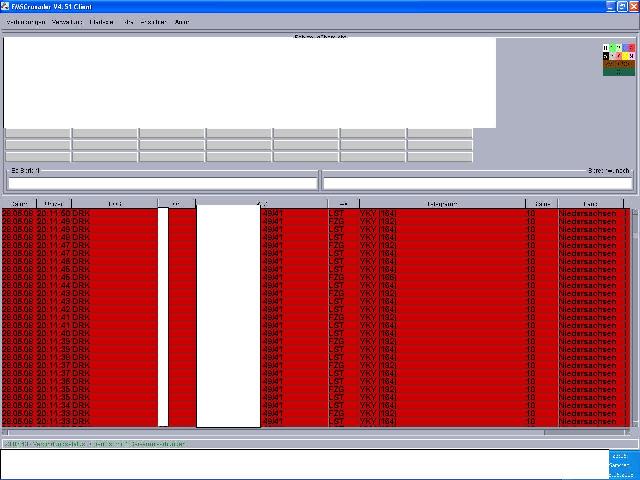Click the Uhrzeit column header
Viewport: 640px width, 480px height.
[x=54, y=203]
